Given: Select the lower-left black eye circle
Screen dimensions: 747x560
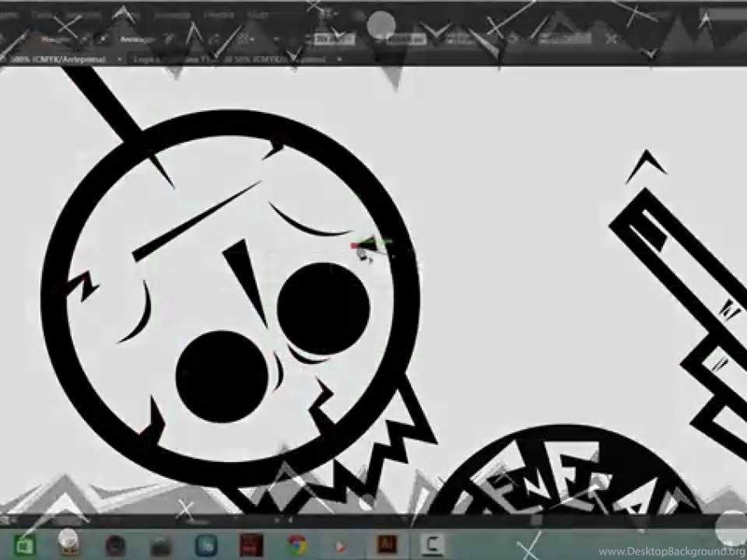Looking at the screenshot, I should 222,377.
